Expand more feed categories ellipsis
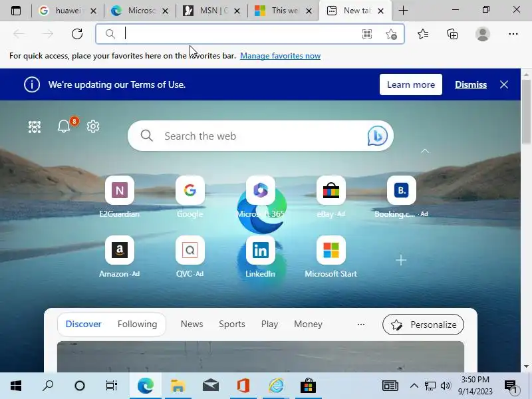Screen dimensions: 532x399 point(361,325)
